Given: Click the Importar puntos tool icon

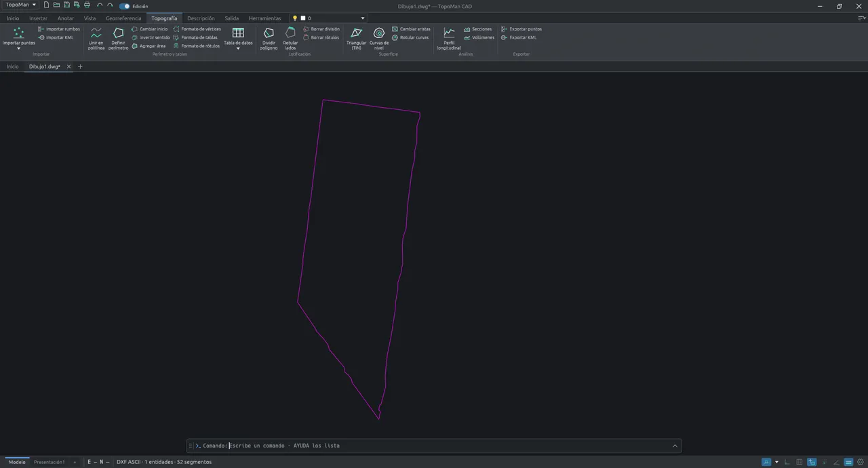Looking at the screenshot, I should [x=18, y=33].
